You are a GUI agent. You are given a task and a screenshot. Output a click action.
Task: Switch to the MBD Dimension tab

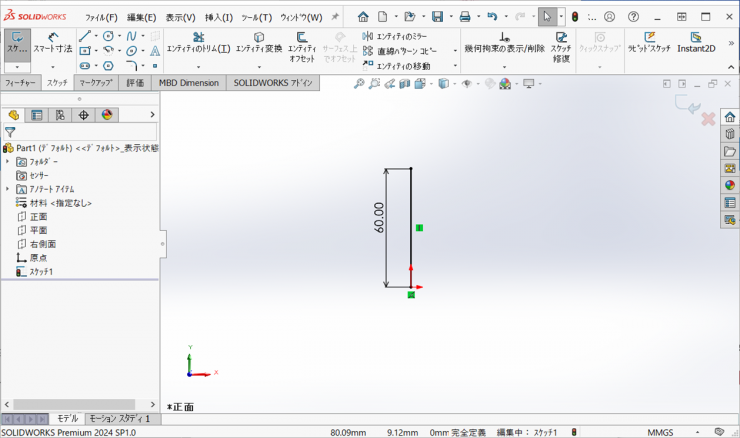189,83
